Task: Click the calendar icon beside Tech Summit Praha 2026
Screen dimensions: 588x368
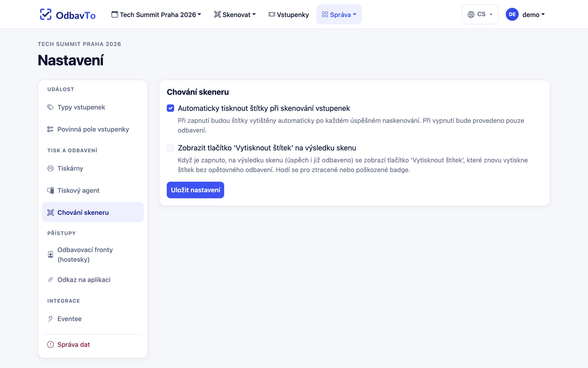Action: pyautogui.click(x=115, y=14)
